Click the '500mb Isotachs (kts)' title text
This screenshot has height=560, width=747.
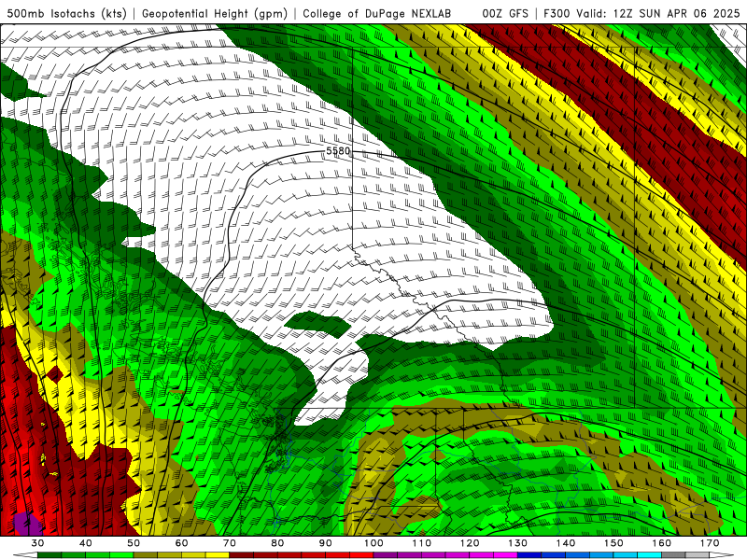click(x=66, y=13)
